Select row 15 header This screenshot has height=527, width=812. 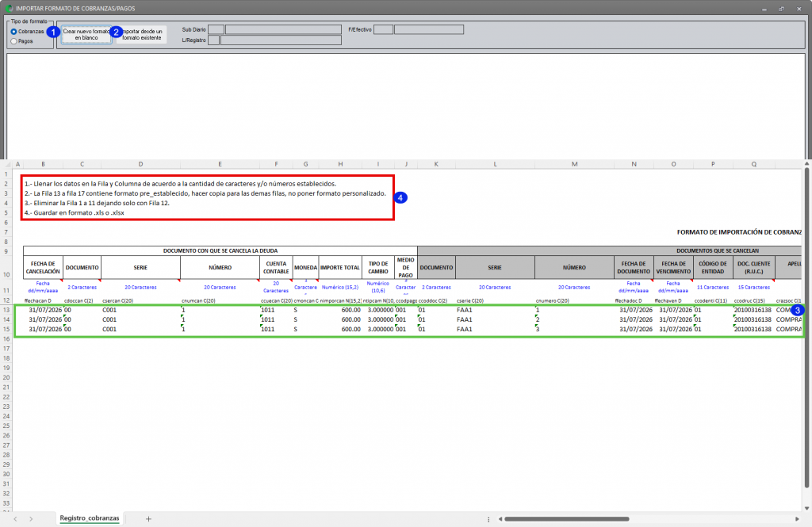pos(6,329)
